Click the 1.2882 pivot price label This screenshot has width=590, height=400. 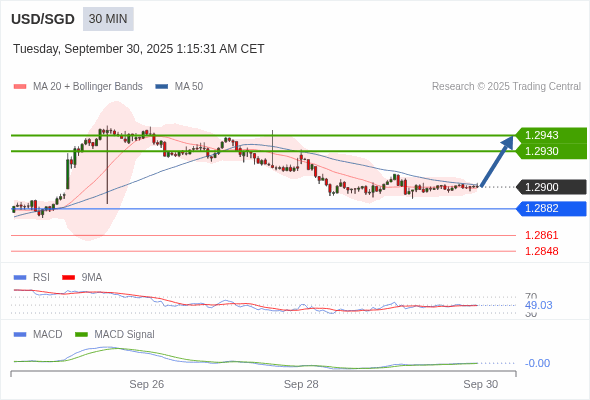pos(551,208)
